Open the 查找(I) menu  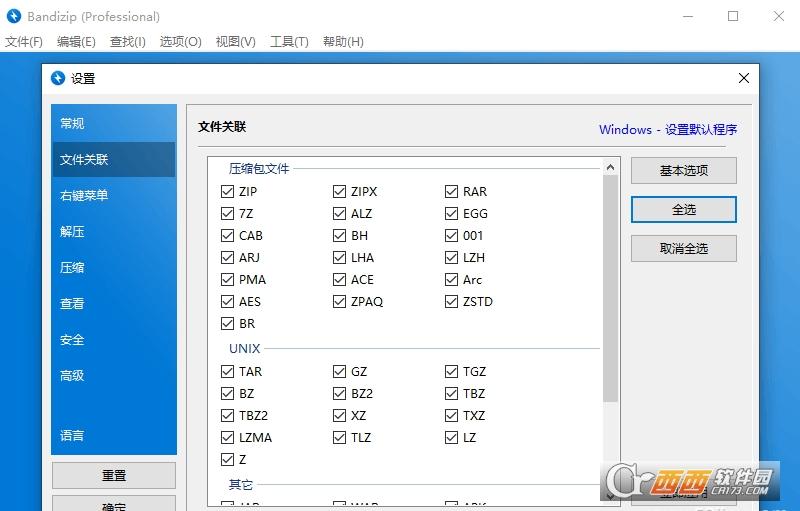[x=128, y=41]
